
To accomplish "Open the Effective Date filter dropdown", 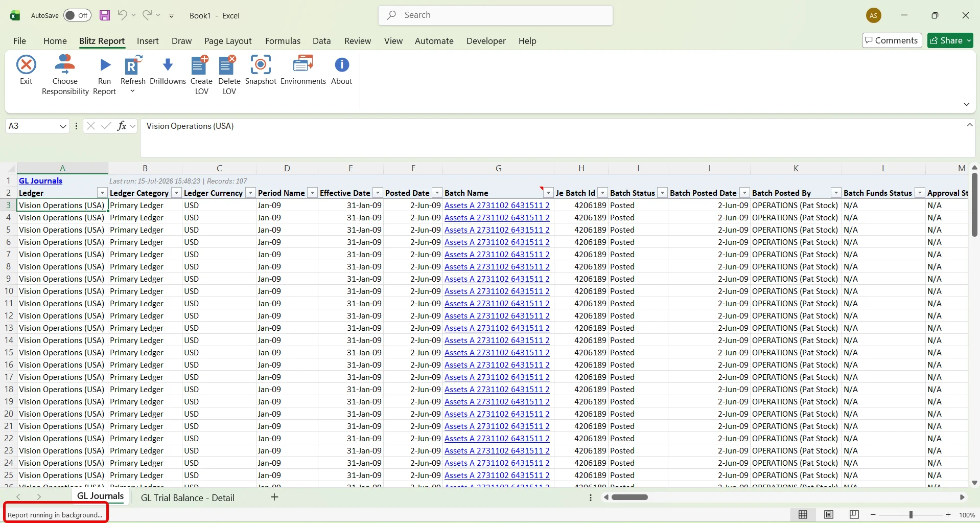I will (x=378, y=193).
